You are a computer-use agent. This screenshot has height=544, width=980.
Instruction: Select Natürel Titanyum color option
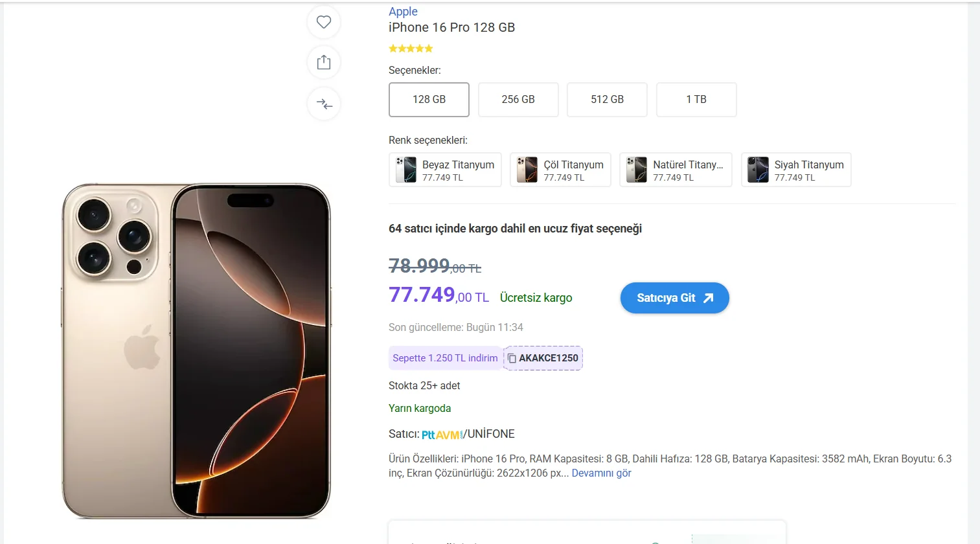click(676, 170)
